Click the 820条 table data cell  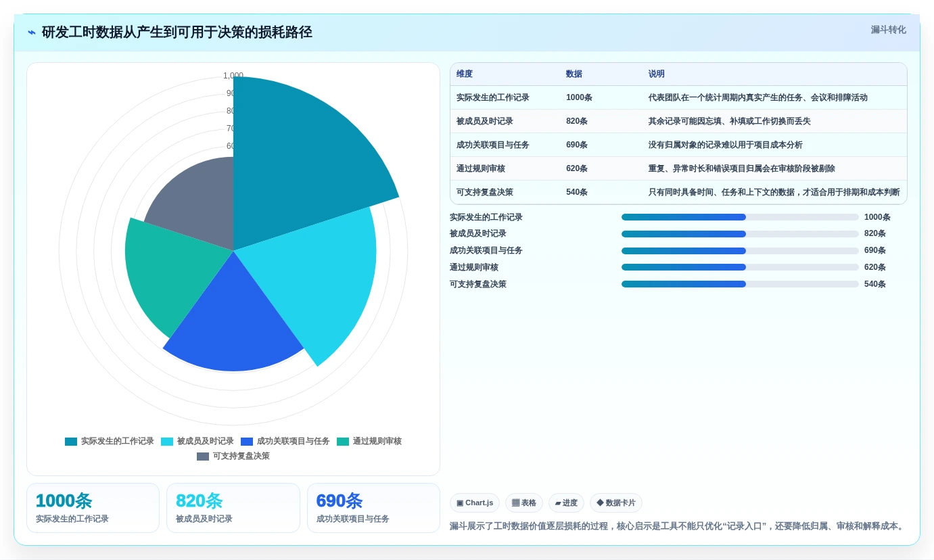point(577,121)
